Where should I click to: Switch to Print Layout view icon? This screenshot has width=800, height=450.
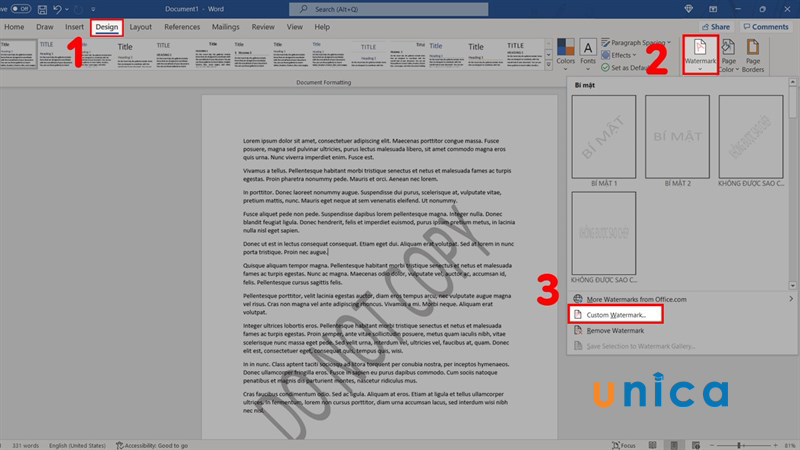(674, 445)
